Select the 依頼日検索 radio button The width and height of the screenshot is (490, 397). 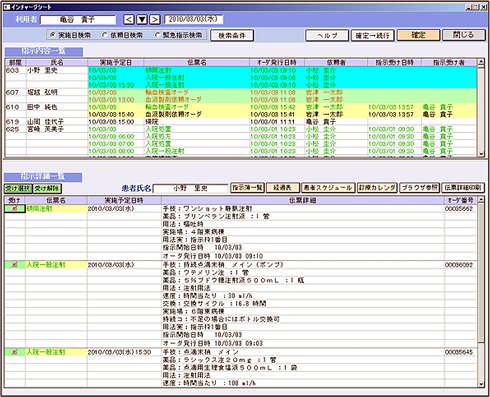coord(105,35)
